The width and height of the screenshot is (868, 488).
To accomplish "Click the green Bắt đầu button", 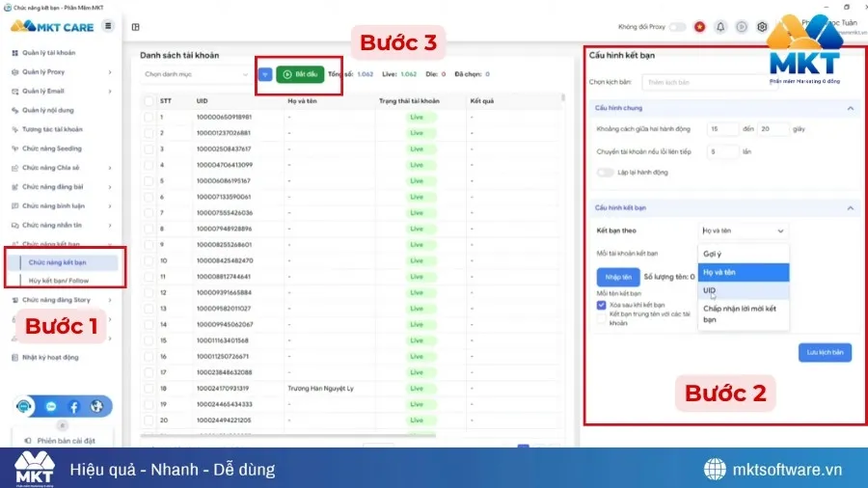I will point(300,74).
